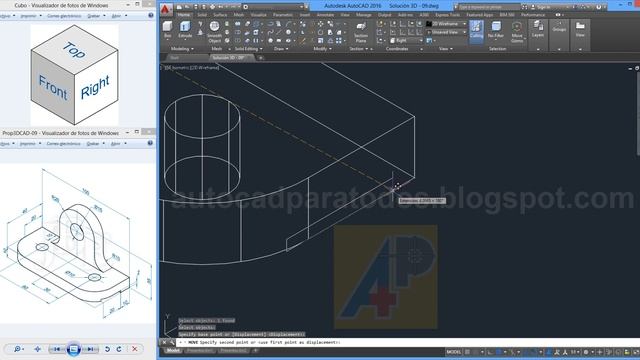Open the AutoCAD application menu logo
The width and height of the screenshot is (640, 360).
(x=166, y=9)
